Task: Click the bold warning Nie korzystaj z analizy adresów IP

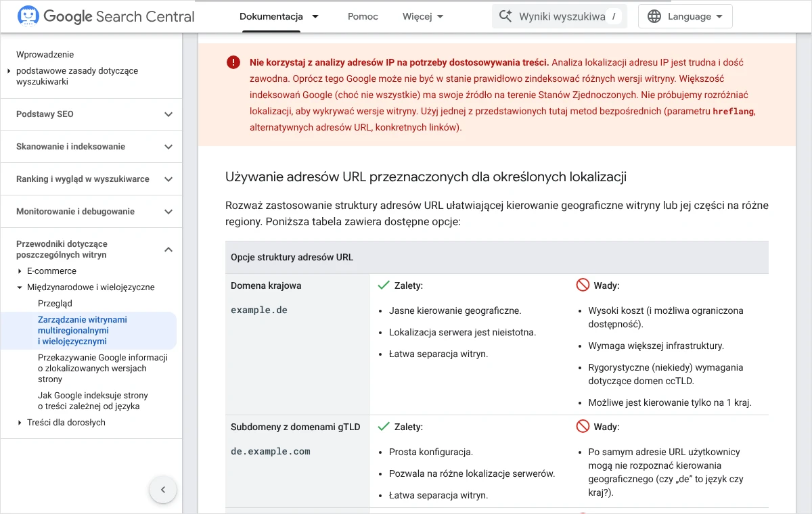Action: click(399, 62)
